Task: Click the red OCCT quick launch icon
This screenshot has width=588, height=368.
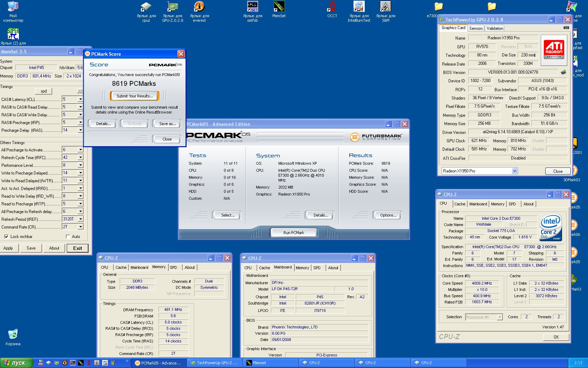Action: 89,363
